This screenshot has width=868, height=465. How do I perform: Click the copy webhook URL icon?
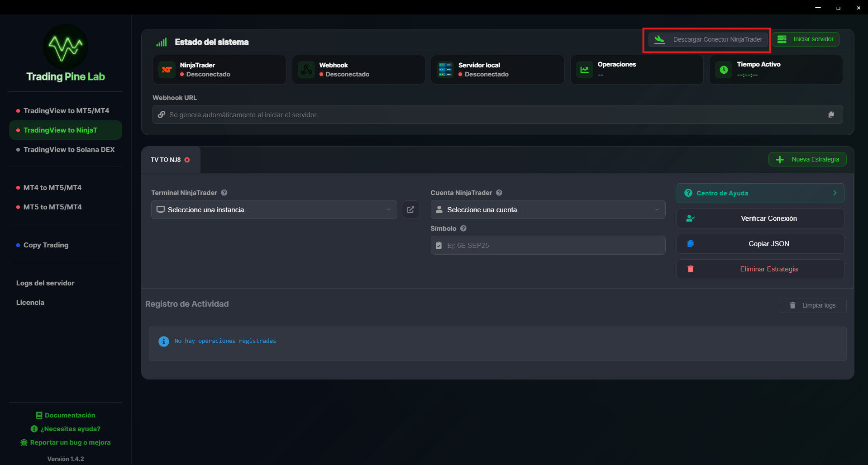(x=831, y=114)
